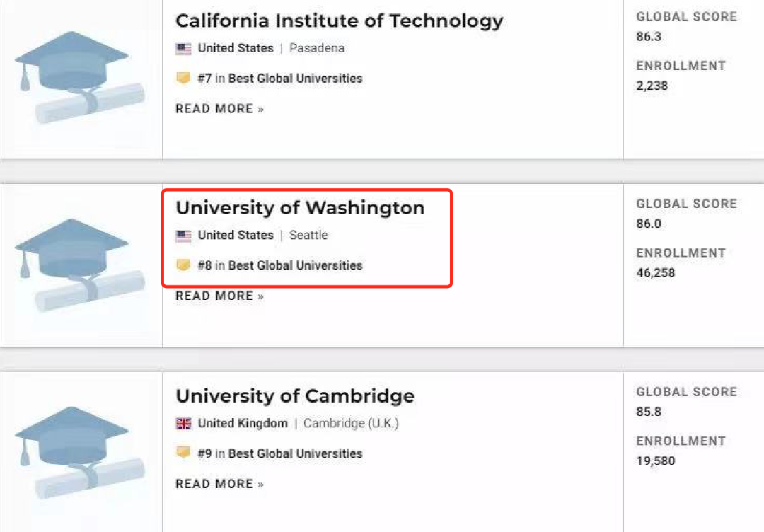Click the United Kingdom flag icon
Viewport: 764px width, 532px height.
tap(183, 424)
